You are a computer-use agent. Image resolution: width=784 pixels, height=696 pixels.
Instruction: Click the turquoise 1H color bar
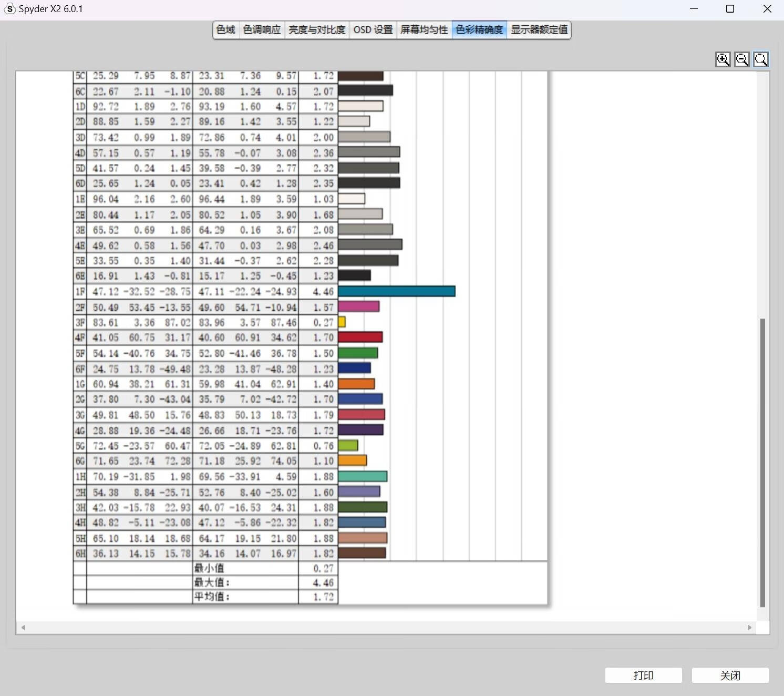tap(363, 476)
